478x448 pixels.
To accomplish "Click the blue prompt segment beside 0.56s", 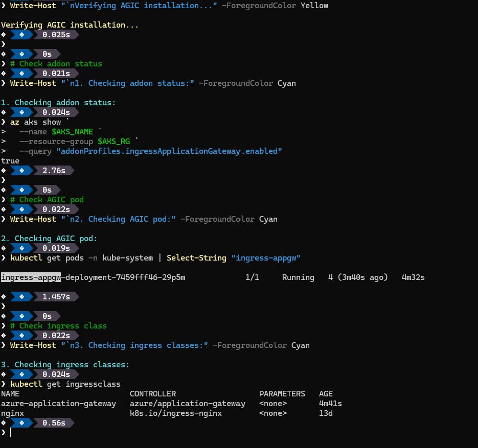I will [x=21, y=423].
